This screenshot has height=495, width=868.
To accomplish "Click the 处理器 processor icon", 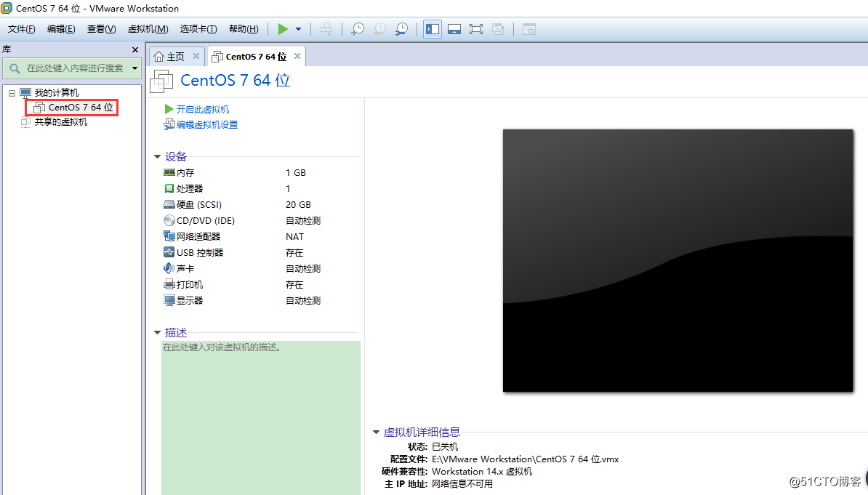I will point(169,189).
